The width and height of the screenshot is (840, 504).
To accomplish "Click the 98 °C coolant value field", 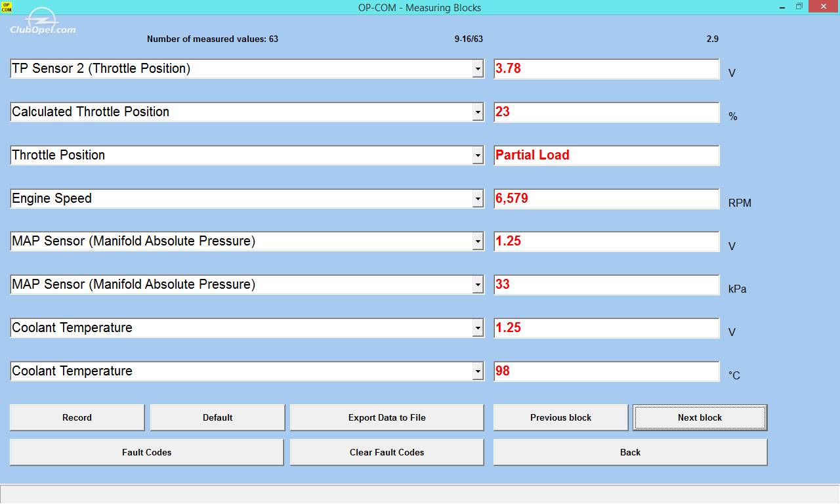I will point(606,371).
